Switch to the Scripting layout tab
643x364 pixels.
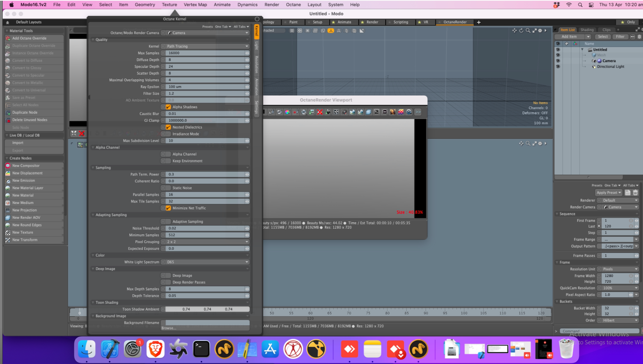click(x=400, y=22)
